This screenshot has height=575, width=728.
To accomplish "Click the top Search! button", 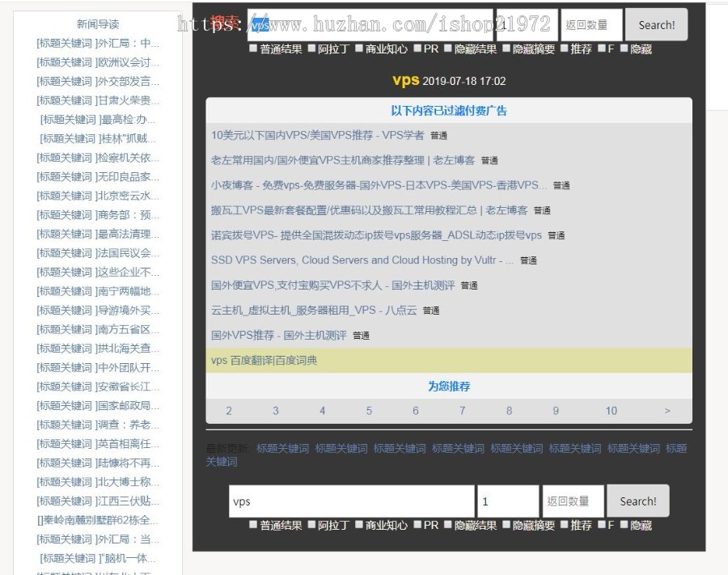I will pos(656,24).
